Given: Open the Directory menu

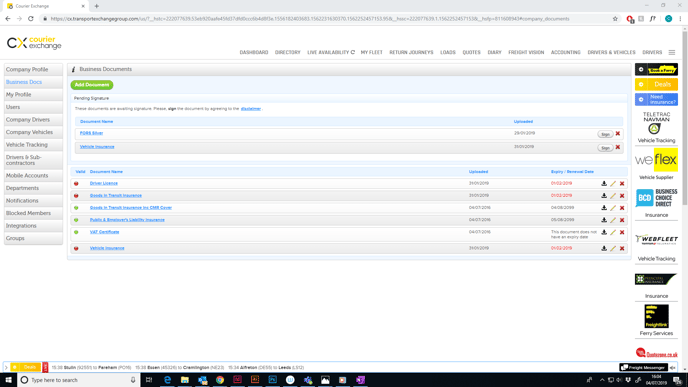Looking at the screenshot, I should coord(287,52).
